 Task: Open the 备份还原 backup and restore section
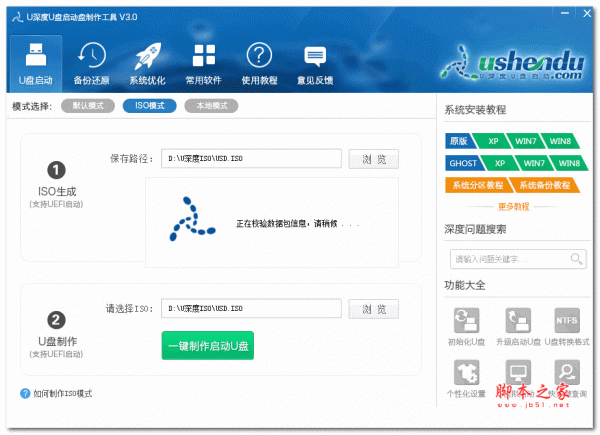click(x=91, y=64)
